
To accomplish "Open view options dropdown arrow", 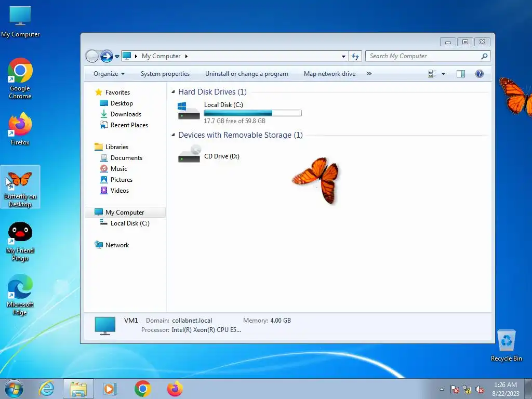I will 443,74.
